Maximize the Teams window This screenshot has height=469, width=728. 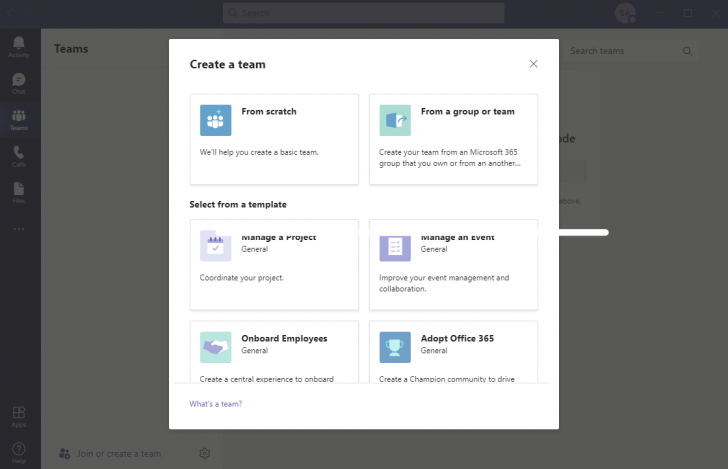coord(688,13)
